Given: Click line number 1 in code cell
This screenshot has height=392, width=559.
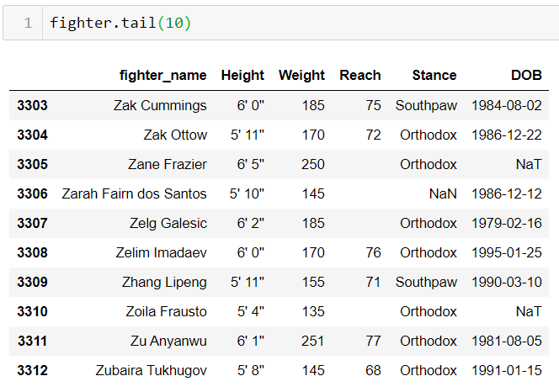Looking at the screenshot, I should coord(28,24).
